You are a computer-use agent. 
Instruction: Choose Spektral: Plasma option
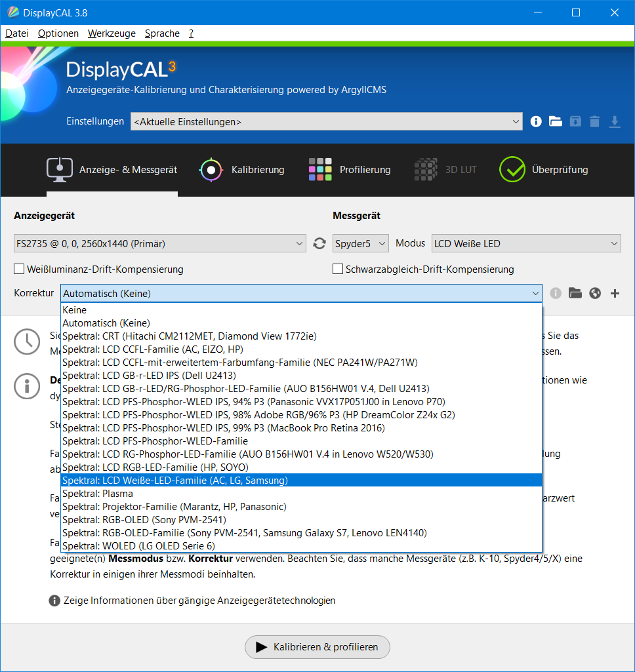point(301,494)
